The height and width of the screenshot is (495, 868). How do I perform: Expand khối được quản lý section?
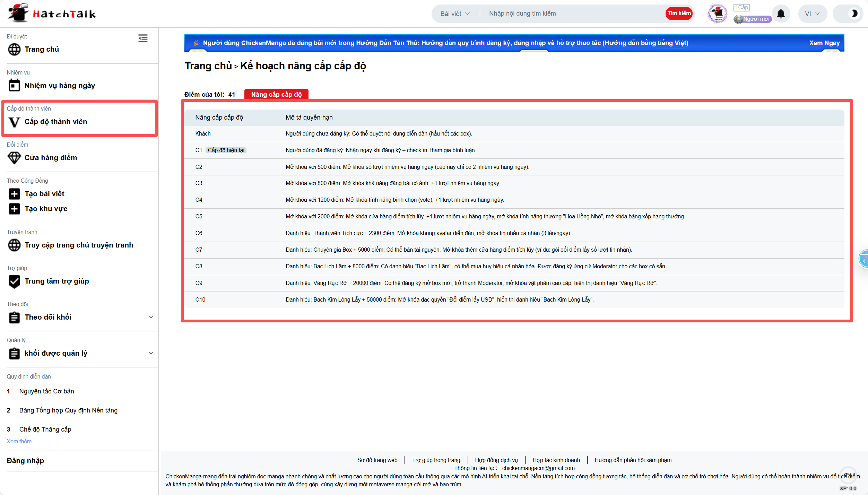pyautogui.click(x=151, y=353)
